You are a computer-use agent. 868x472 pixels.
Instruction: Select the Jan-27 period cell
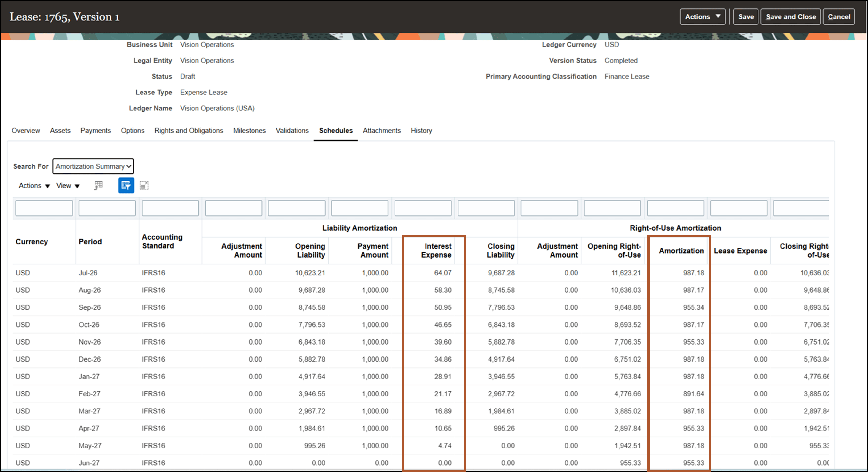pyautogui.click(x=89, y=376)
